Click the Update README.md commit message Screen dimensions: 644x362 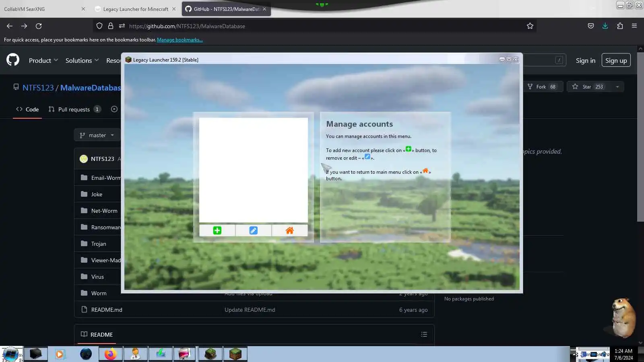[x=250, y=310]
